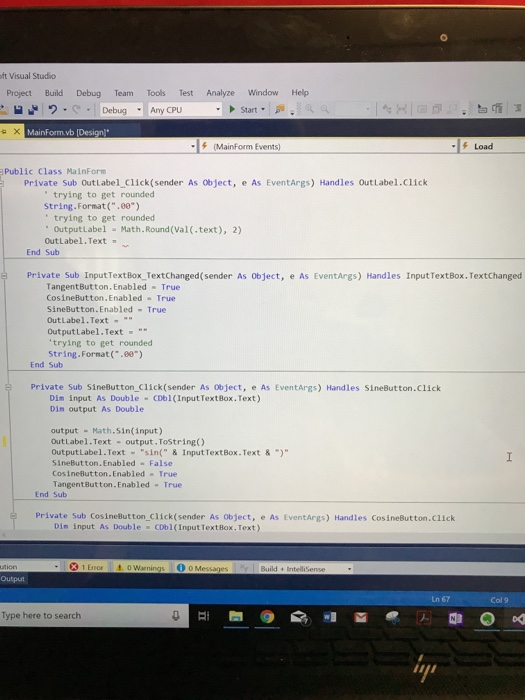Undo the last edit with the arrow icon
The image size is (525, 700).
(53, 109)
